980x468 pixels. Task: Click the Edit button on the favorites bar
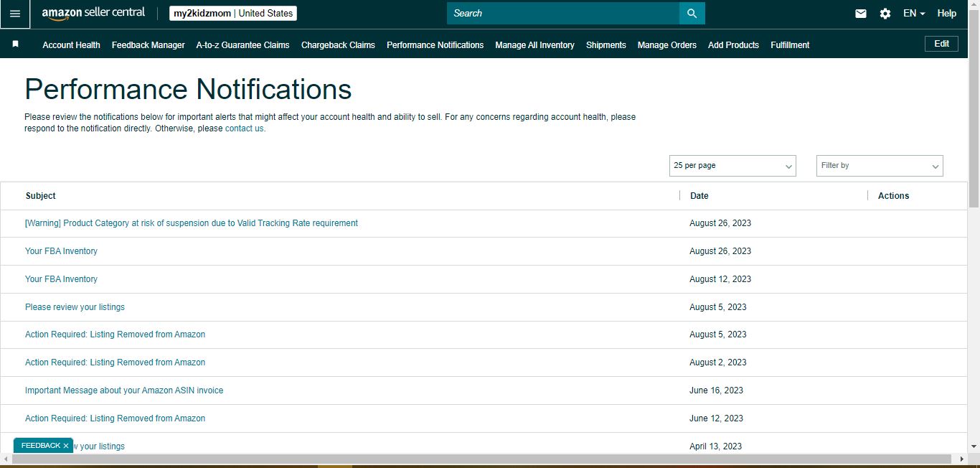coord(942,44)
